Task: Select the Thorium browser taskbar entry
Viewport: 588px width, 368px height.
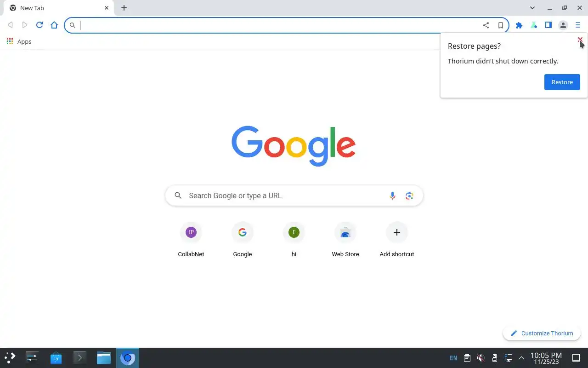Action: pyautogui.click(x=128, y=358)
